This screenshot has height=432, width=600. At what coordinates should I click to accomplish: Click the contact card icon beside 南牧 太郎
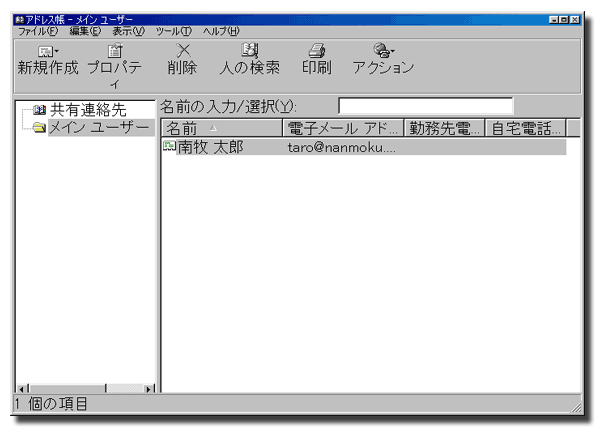[x=169, y=146]
